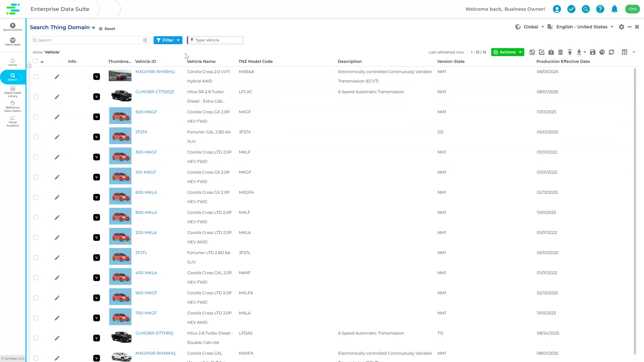This screenshot has width=644, height=362.
Task: Click the delete (trash) icon in the toolbar
Action: [x=560, y=52]
